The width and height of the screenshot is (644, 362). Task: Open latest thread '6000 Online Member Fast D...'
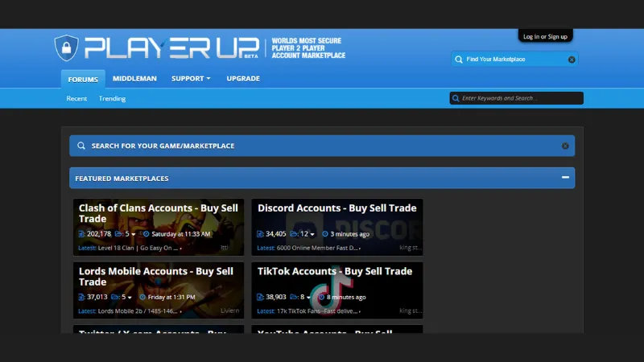(317, 248)
